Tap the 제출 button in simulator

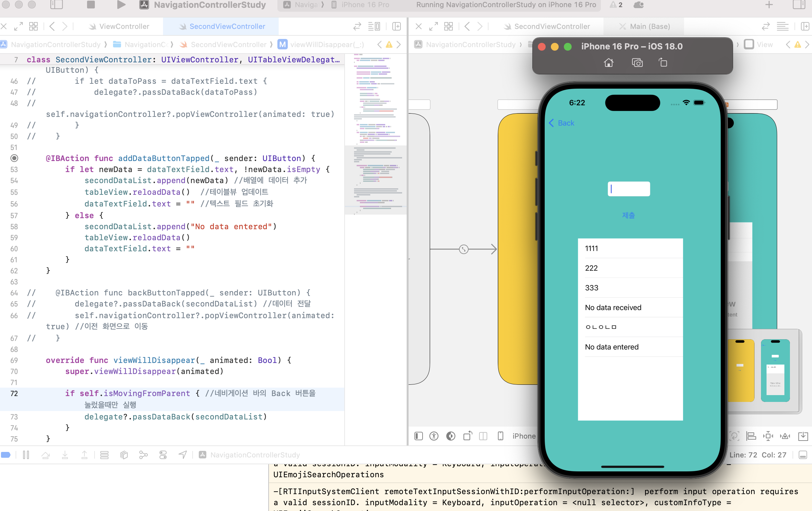pyautogui.click(x=628, y=215)
